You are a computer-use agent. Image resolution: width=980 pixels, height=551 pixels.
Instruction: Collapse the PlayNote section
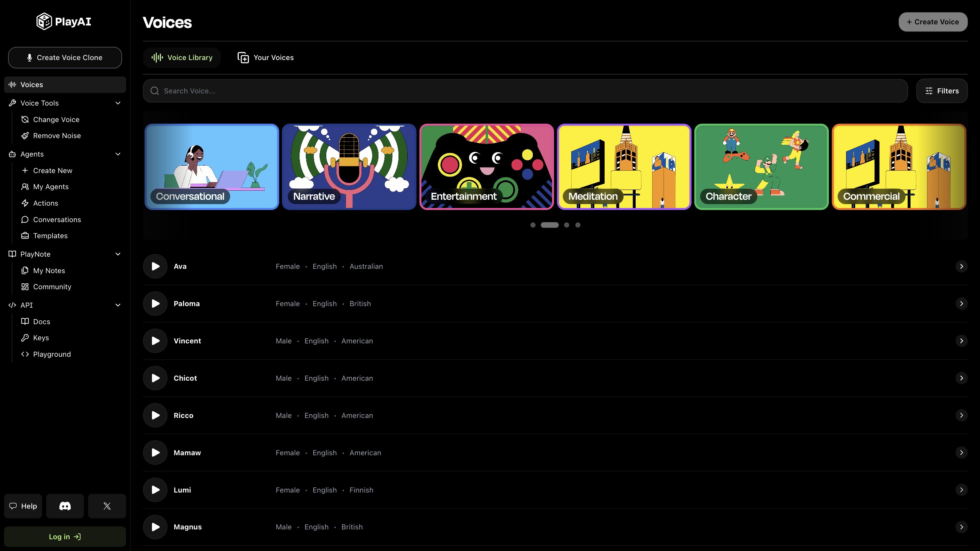[118, 254]
